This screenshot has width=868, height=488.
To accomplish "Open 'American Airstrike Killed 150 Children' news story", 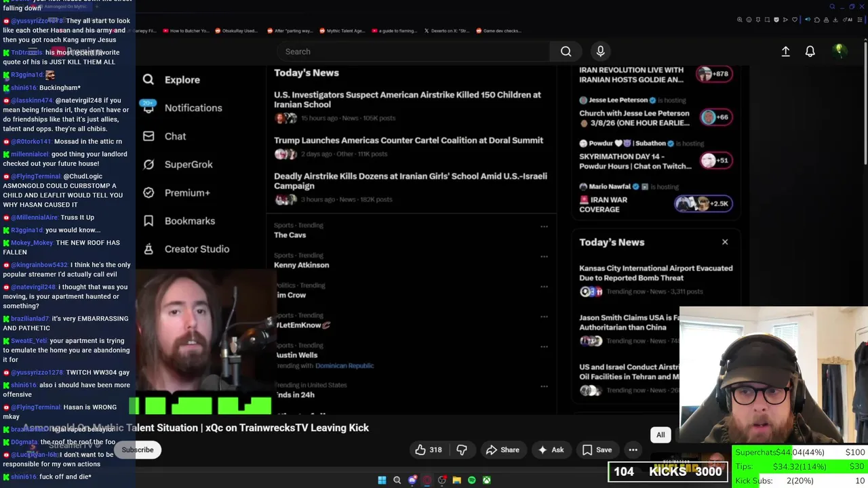I will click(x=408, y=100).
